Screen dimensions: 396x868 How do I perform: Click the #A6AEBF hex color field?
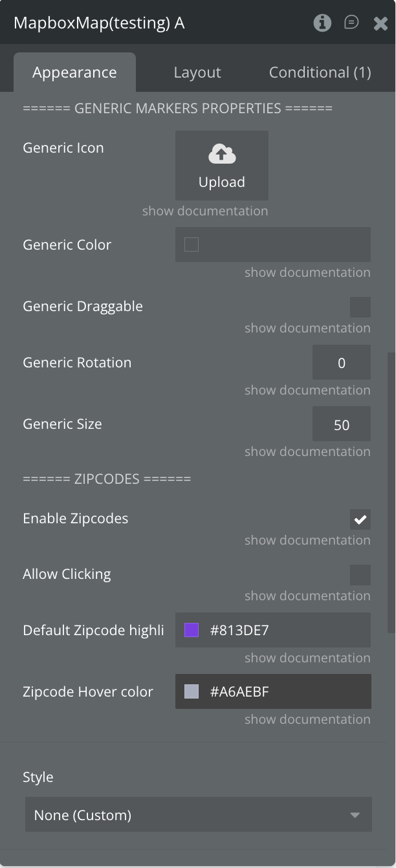(285, 691)
